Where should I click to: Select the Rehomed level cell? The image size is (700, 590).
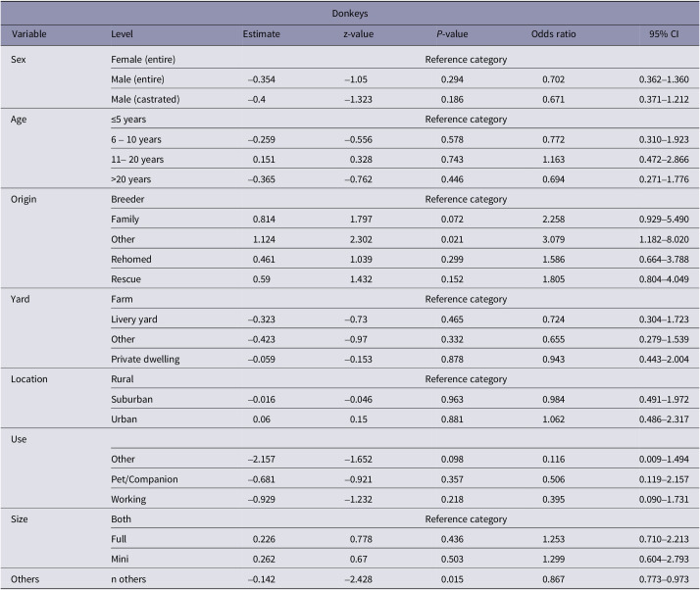(x=131, y=260)
